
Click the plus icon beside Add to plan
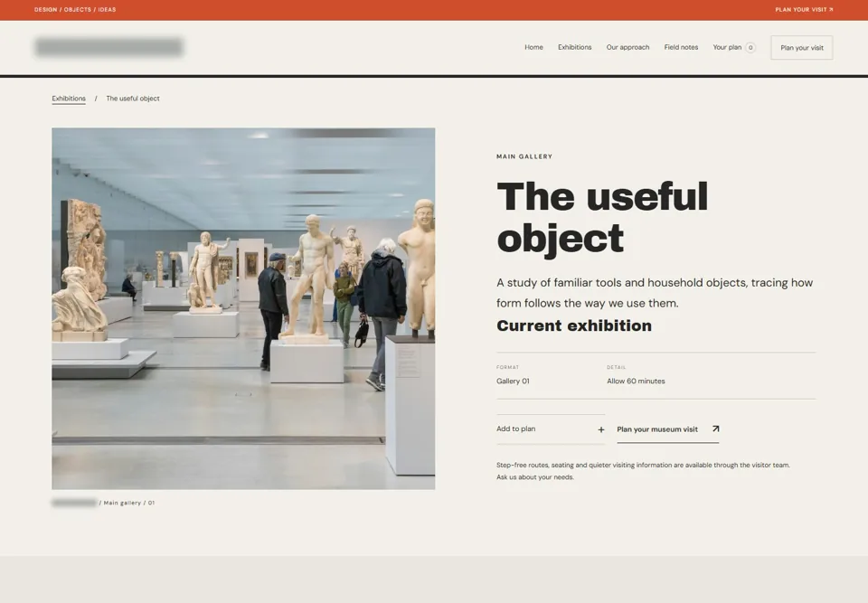[x=600, y=429]
